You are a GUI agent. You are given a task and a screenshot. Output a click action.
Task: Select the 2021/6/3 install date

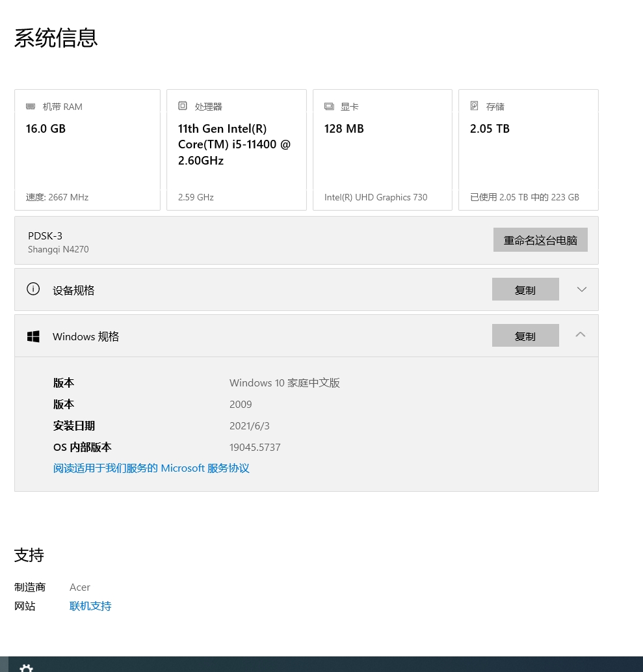coord(249,425)
